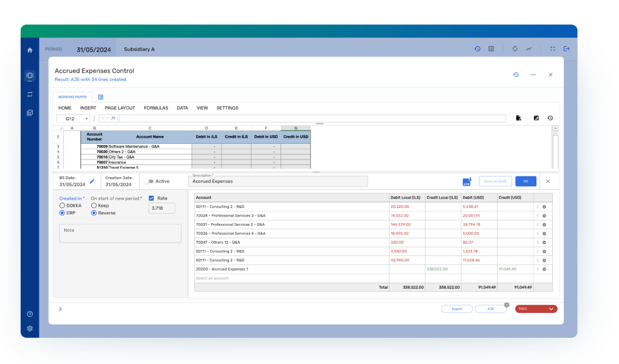Image resolution: width=619 pixels, height=364 pixels.
Task: Expand the bottom-left chevron panel
Action: pyautogui.click(x=60, y=309)
